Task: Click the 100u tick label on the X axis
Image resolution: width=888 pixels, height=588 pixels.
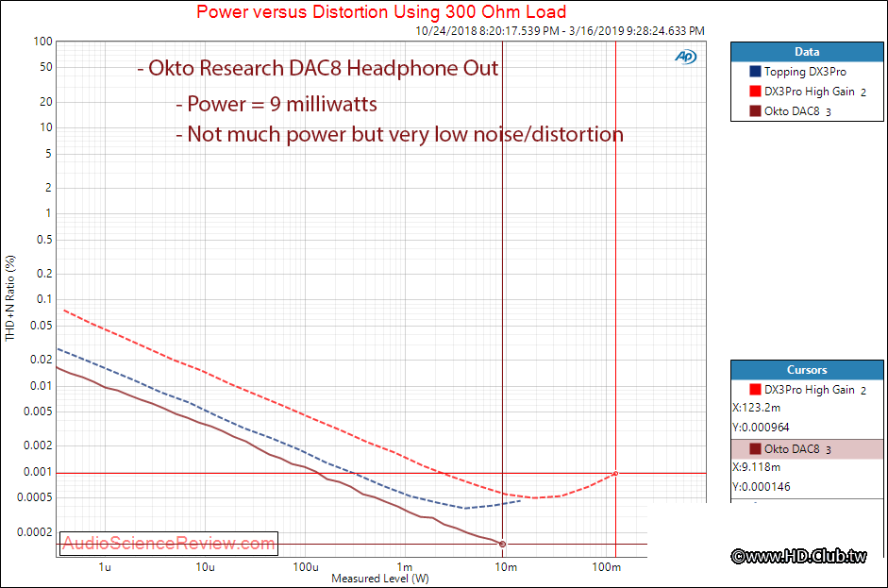Action: coord(305,567)
